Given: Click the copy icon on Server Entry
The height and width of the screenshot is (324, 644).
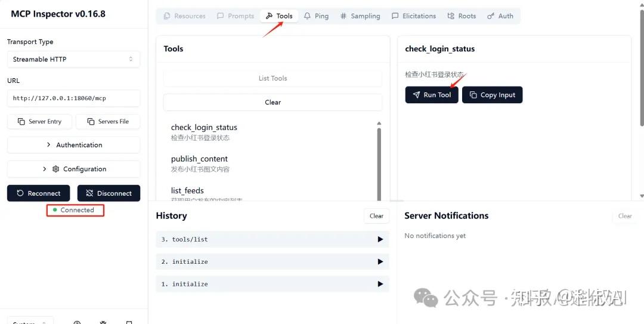Looking at the screenshot, I should tap(21, 122).
